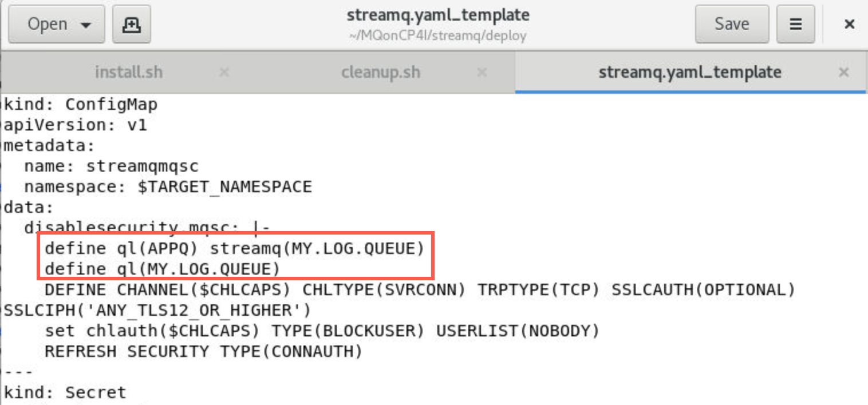Expand the Open file dropdown
The height and width of the screenshot is (405, 868).
click(56, 25)
